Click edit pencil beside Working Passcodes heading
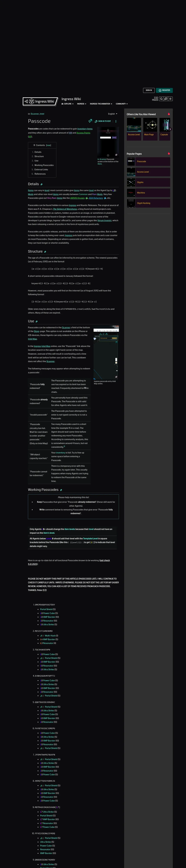The height and width of the screenshot is (868, 186). tap(61, 490)
